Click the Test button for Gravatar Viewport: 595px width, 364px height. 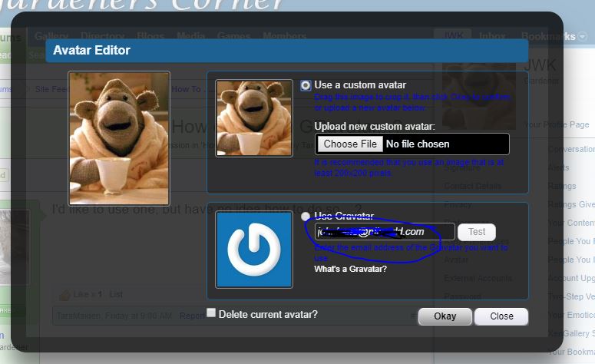click(x=476, y=232)
